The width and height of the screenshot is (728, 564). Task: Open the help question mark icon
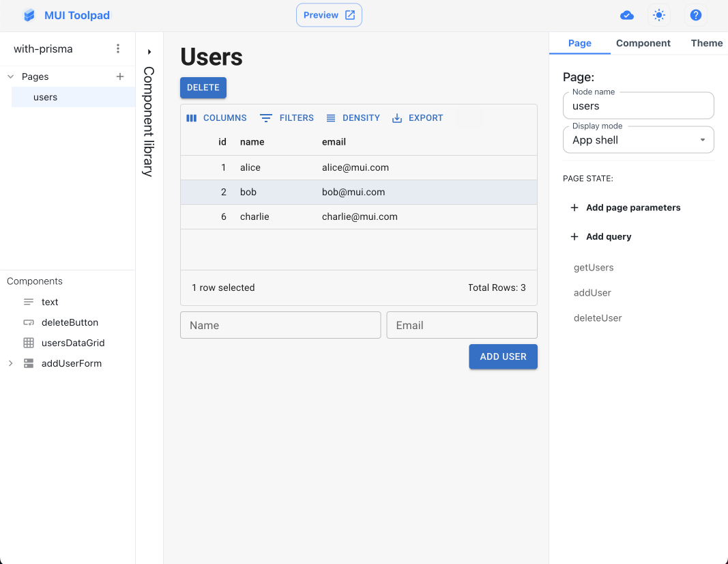coord(695,15)
